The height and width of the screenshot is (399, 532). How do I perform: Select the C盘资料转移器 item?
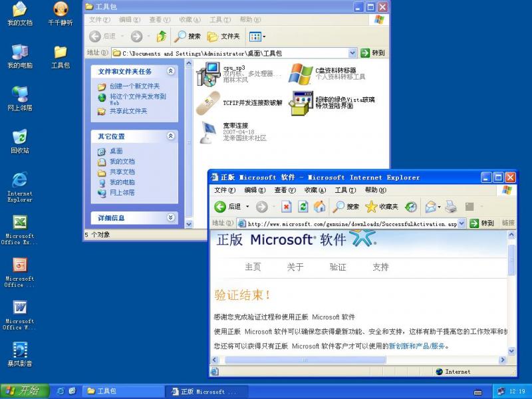(x=327, y=74)
